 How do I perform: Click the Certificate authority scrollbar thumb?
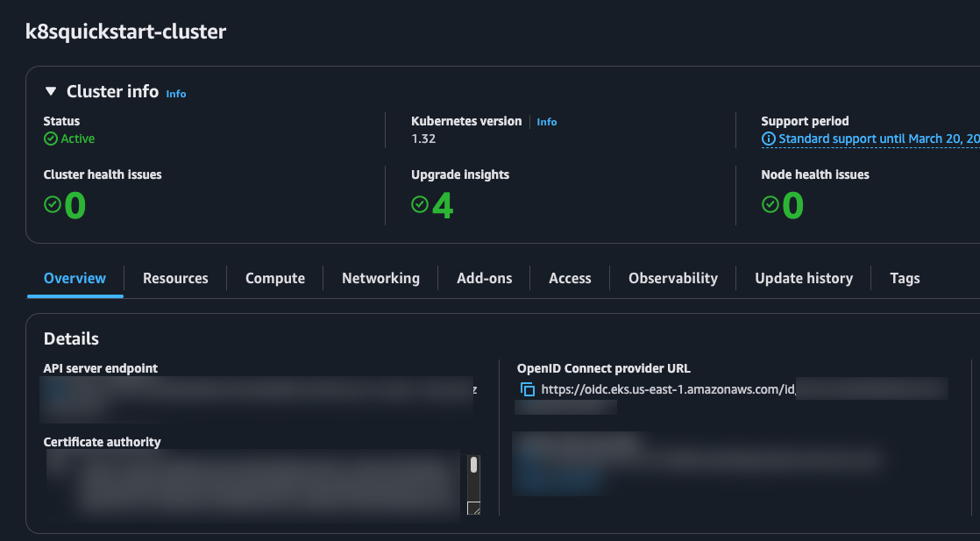[473, 465]
